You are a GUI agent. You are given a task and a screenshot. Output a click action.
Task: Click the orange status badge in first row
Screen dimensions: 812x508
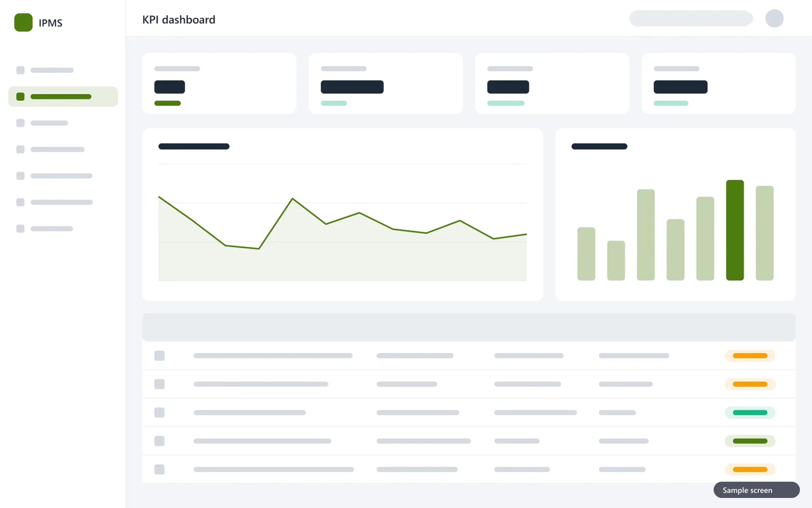750,356
